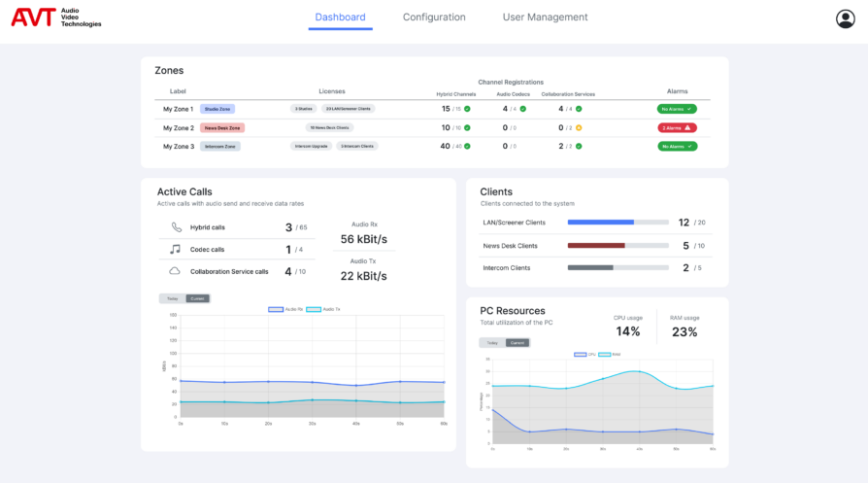Click the Intercom Zone tag

tap(220, 146)
